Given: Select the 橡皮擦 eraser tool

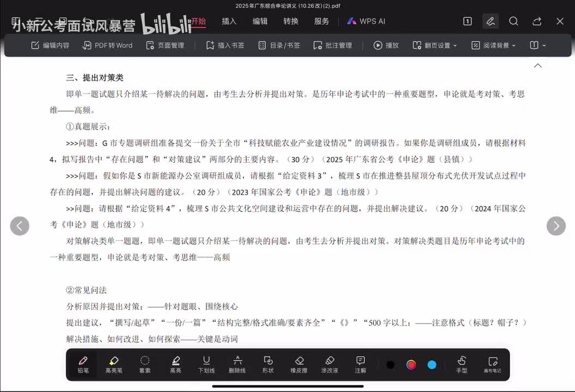Looking at the screenshot, I should (x=299, y=364).
